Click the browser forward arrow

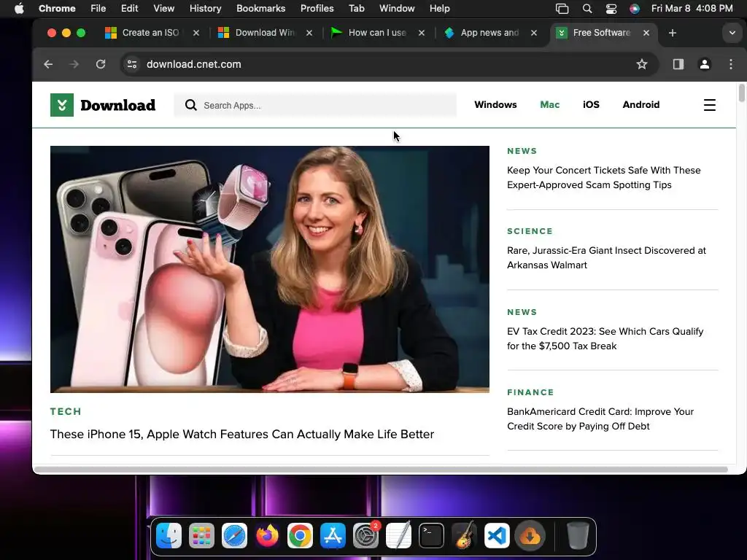coord(74,64)
